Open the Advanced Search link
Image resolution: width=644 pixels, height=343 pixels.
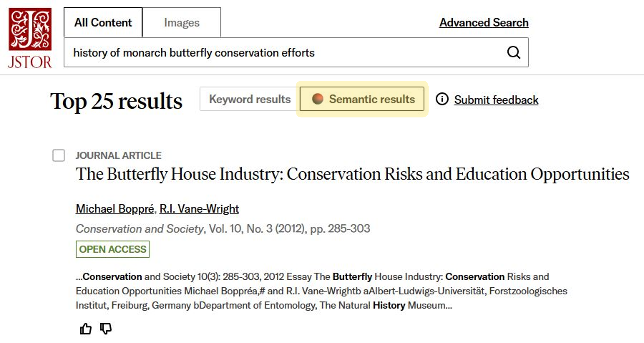click(484, 22)
